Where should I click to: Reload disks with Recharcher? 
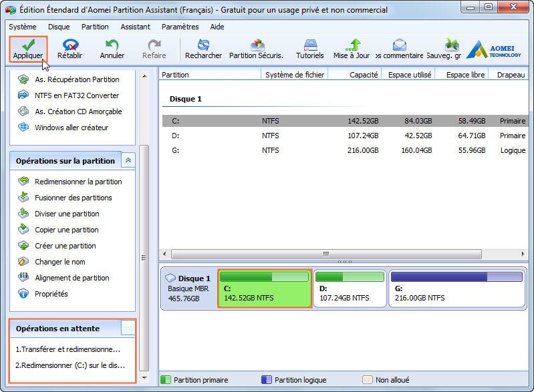203,49
